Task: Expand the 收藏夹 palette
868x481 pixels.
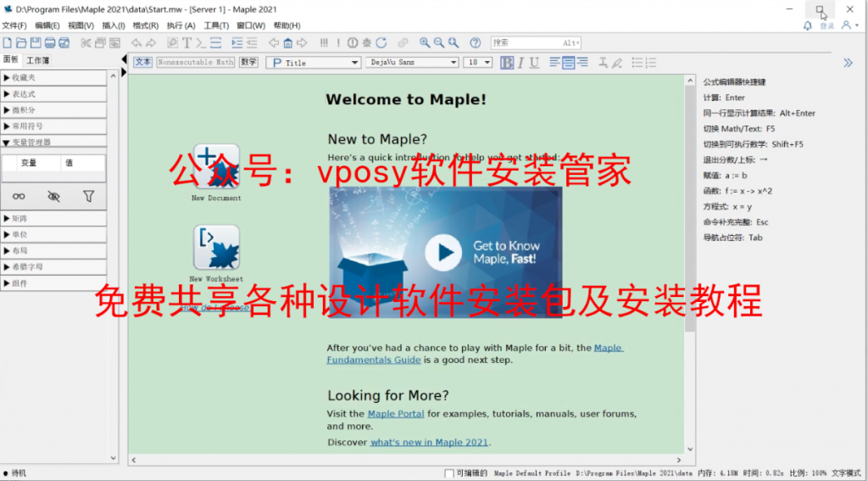Action: 53,77
